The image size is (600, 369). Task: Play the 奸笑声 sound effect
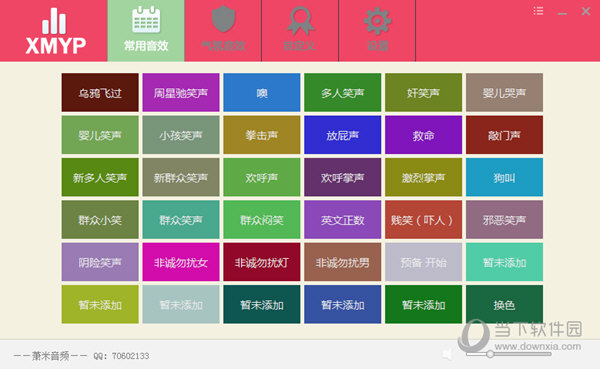424,93
